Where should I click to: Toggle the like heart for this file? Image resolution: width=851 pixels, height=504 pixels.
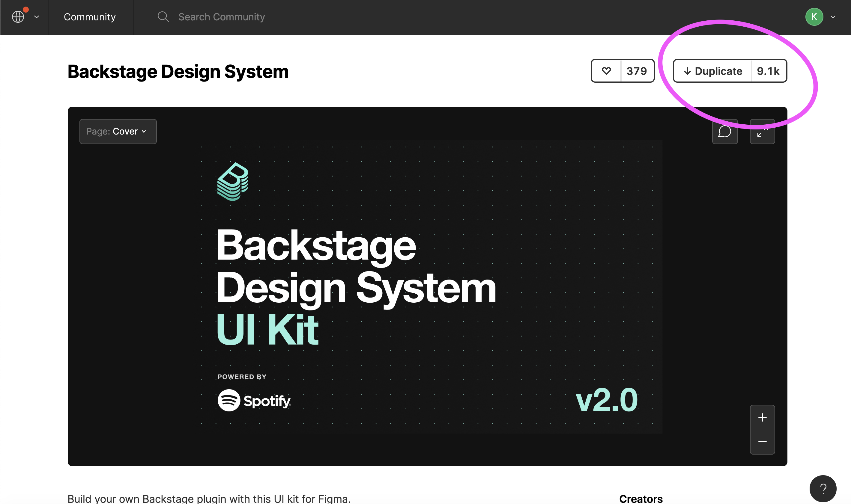tap(606, 71)
